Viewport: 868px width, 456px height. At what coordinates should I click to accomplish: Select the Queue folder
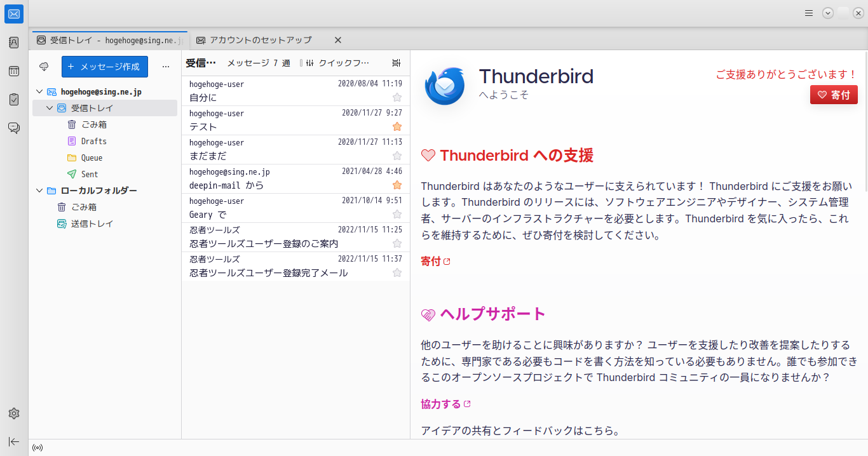(x=105, y=158)
